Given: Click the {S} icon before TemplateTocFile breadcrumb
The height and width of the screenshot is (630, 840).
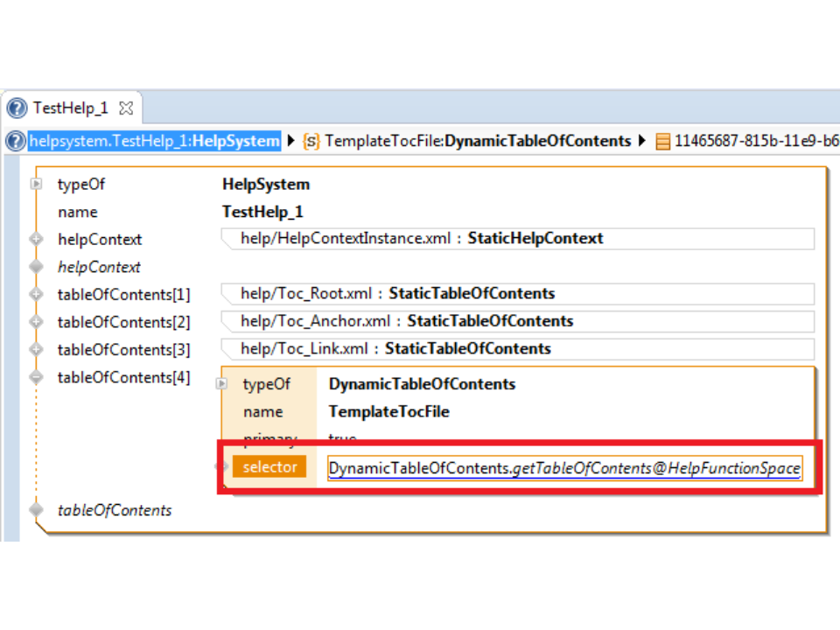Looking at the screenshot, I should [311, 141].
